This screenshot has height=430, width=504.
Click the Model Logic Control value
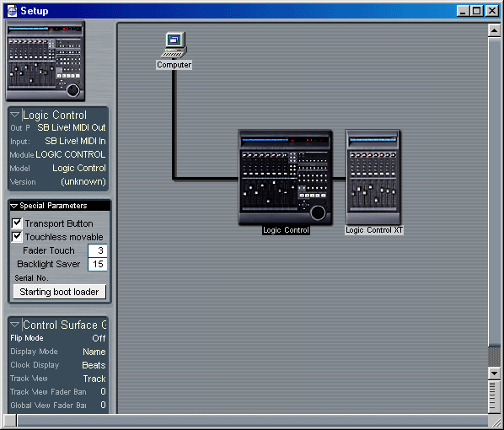point(79,168)
